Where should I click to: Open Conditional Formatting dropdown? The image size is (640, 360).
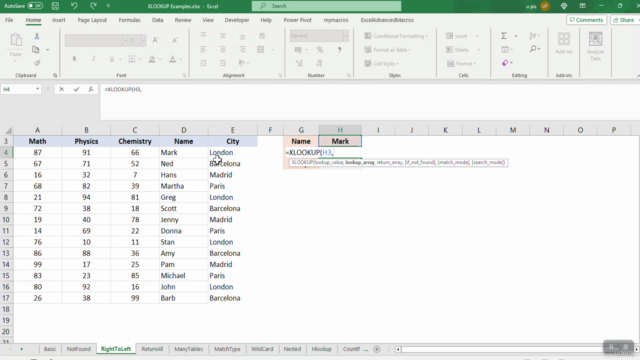396,36
